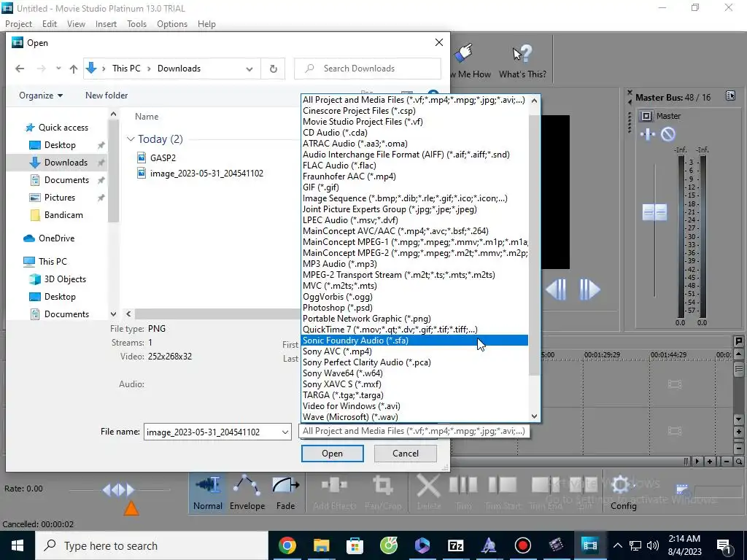Click the taskbar search box
Image resolution: width=747 pixels, height=560 pixels.
(152, 545)
